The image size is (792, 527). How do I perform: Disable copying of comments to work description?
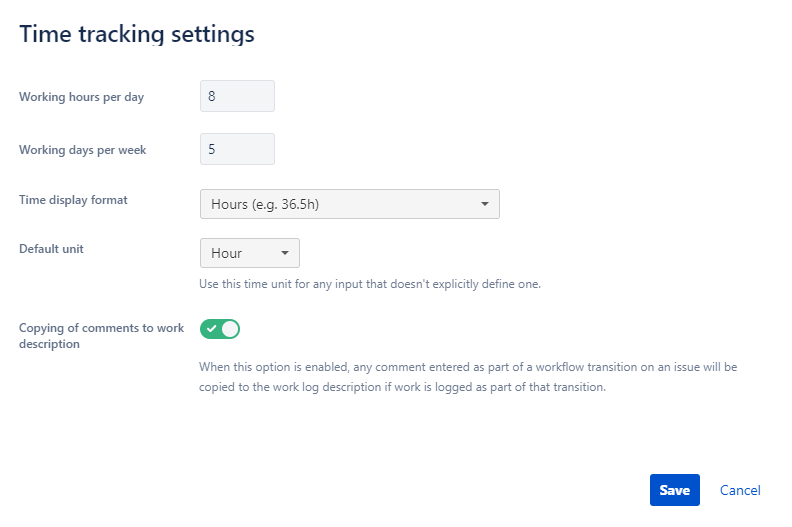[x=220, y=329]
